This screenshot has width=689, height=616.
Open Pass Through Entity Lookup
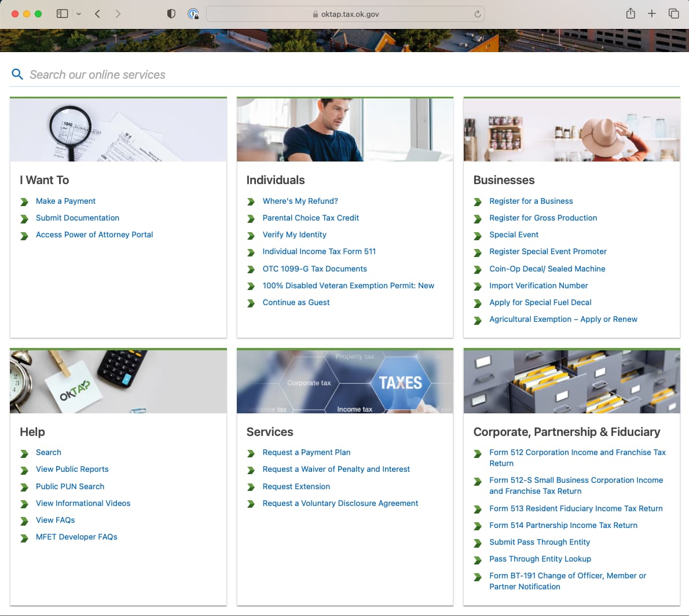[540, 559]
